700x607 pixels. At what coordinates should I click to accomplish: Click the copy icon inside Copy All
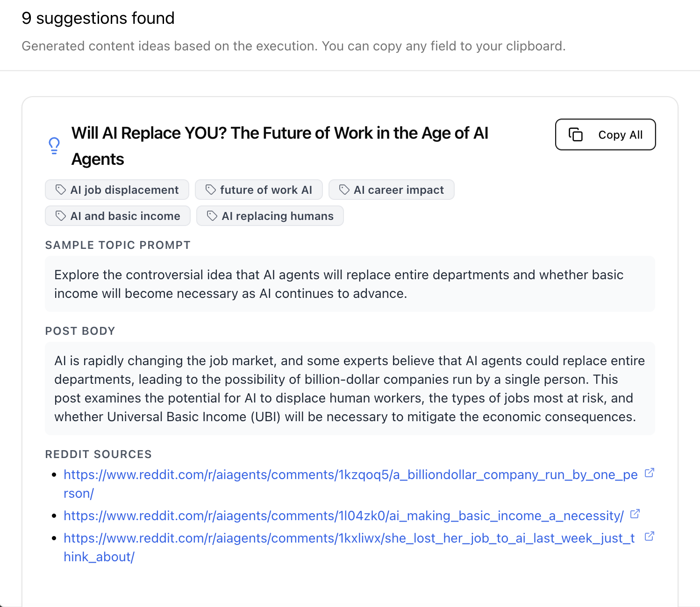pos(576,134)
